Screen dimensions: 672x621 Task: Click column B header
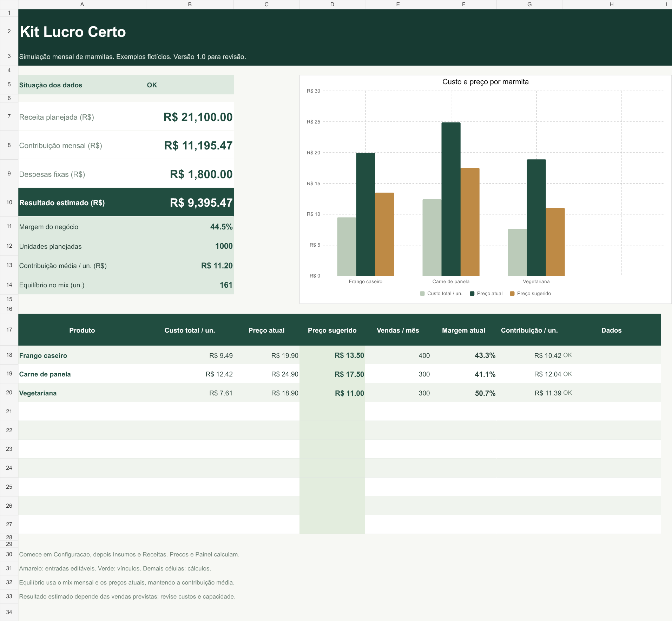point(190,4)
